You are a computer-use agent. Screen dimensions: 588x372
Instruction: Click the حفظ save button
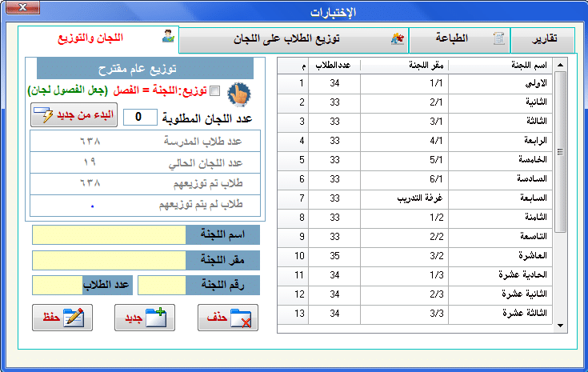coord(62,318)
